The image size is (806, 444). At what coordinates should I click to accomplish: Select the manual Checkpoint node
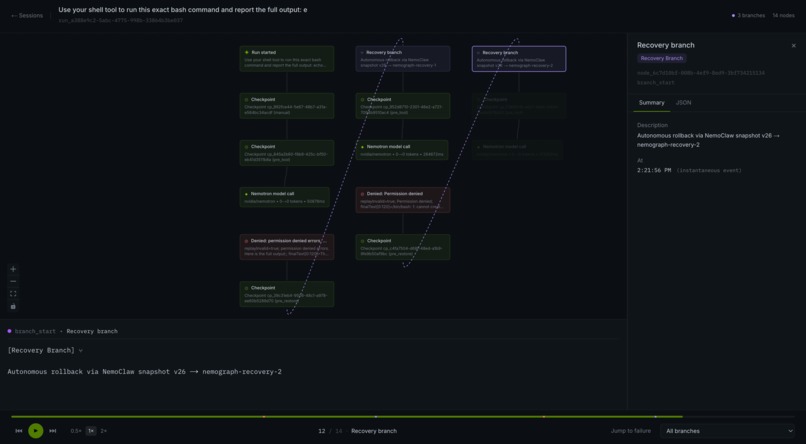click(x=287, y=106)
